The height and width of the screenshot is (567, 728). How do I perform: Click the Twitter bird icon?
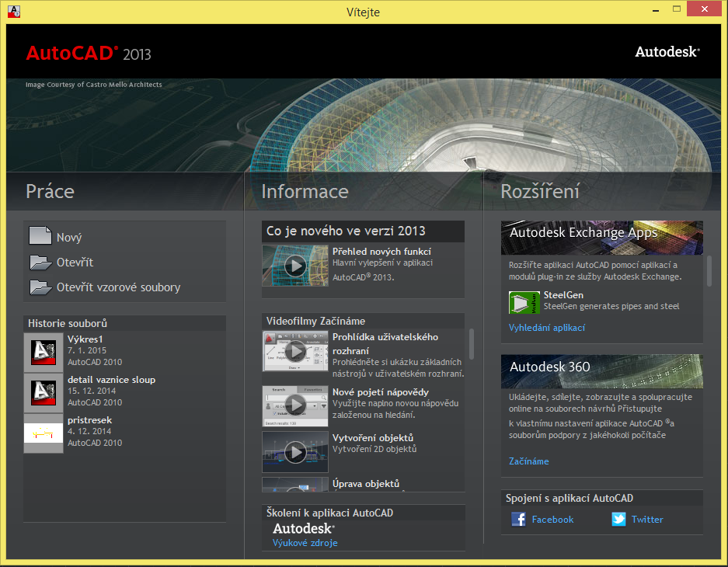point(619,519)
